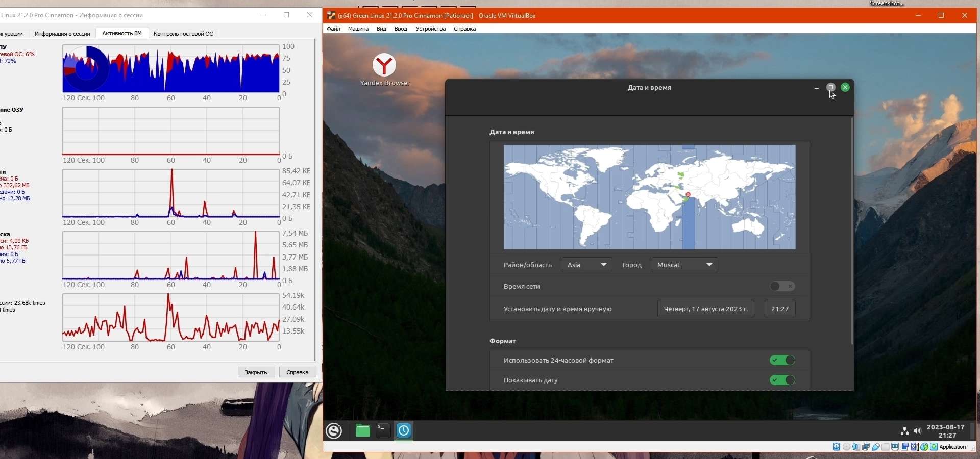The width and height of the screenshot is (980, 459).
Task: Click the 23.68k times VM exits value
Action: point(30,303)
